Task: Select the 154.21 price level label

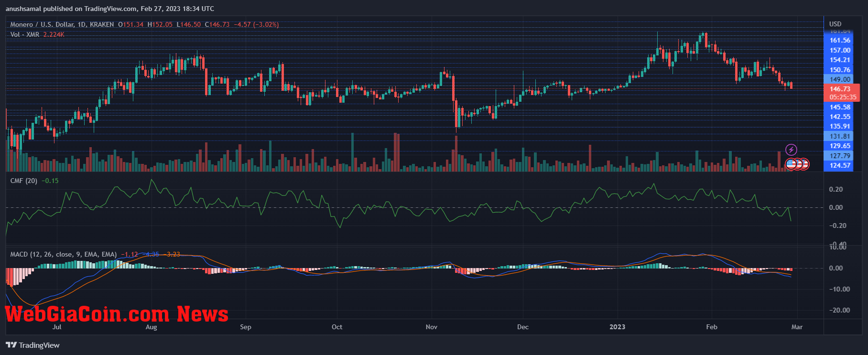Action: coord(840,60)
